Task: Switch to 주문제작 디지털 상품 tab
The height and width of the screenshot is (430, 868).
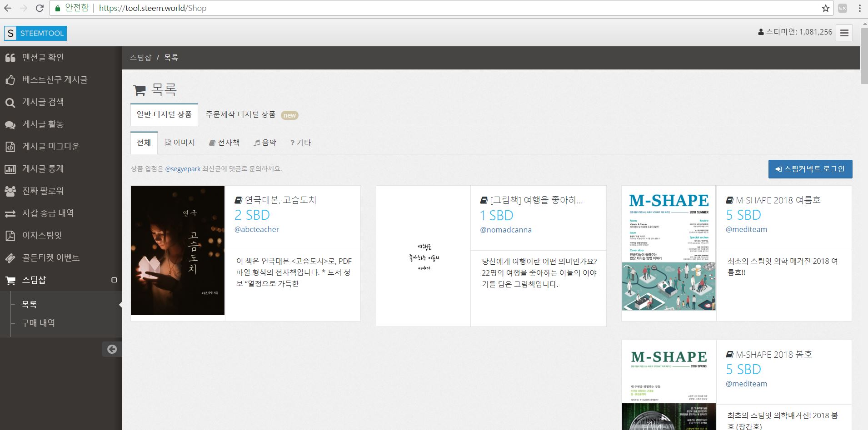Action: tap(252, 114)
